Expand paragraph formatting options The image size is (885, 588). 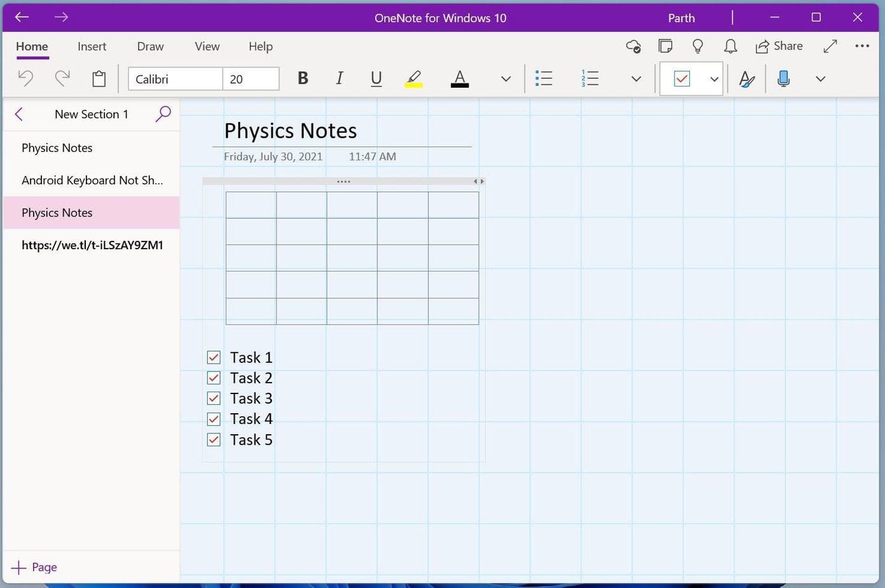tap(636, 79)
